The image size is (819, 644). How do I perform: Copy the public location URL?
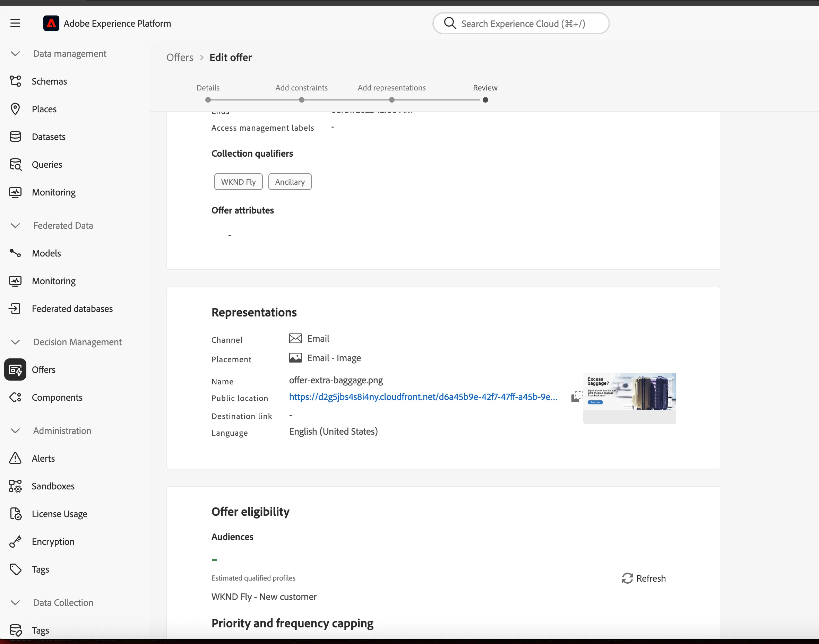pos(576,397)
